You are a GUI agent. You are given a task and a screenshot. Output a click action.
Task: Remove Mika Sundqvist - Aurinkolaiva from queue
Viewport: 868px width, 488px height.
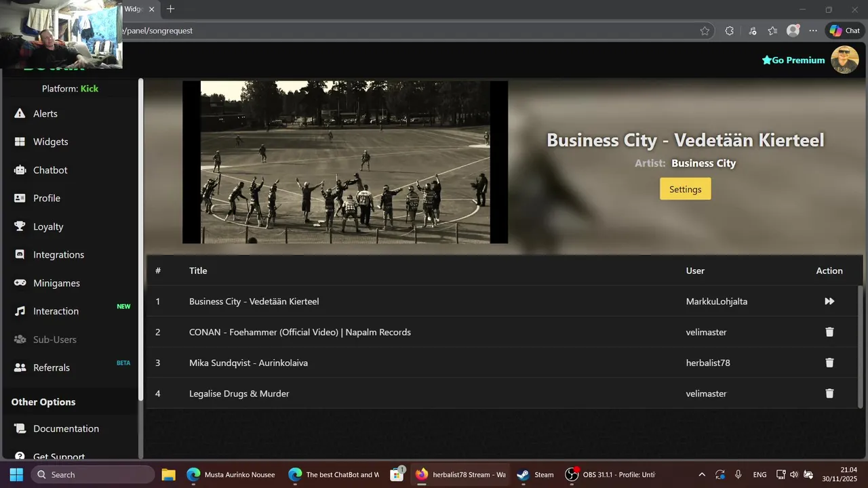point(829,363)
